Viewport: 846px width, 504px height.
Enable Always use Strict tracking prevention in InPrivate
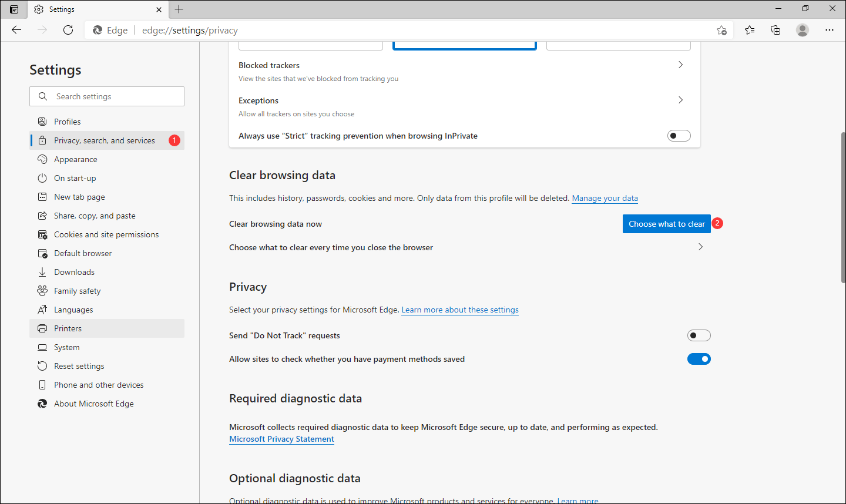[679, 135]
